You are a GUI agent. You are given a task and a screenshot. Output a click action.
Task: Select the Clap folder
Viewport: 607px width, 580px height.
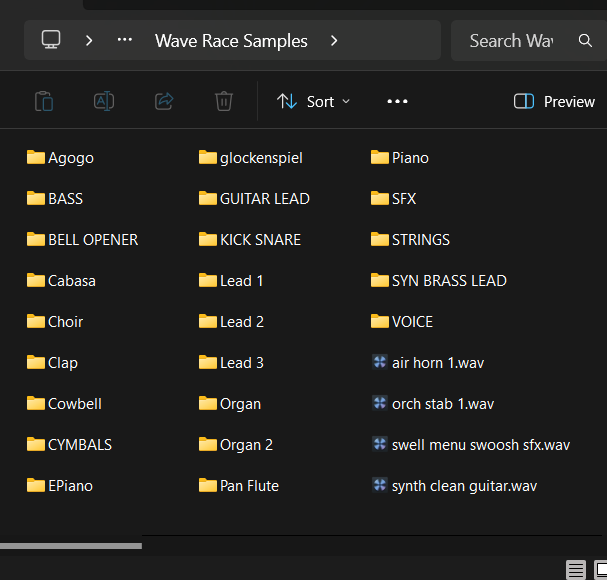(x=52, y=363)
